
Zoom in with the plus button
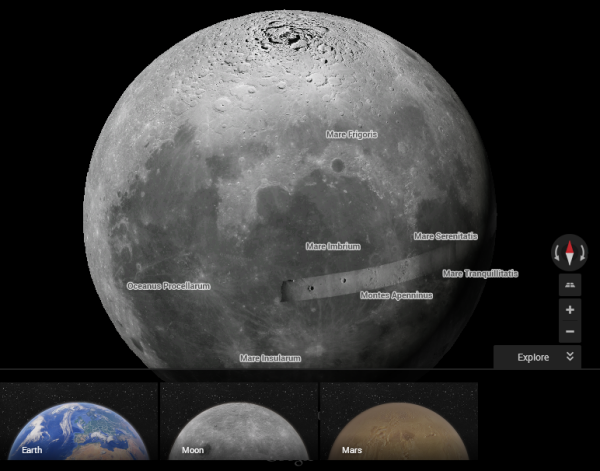569,310
